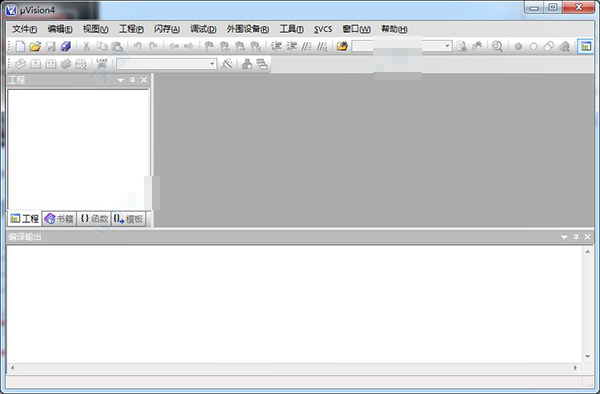600x394 pixels.
Task: Open the 窗口(W) menu
Action: (356, 29)
